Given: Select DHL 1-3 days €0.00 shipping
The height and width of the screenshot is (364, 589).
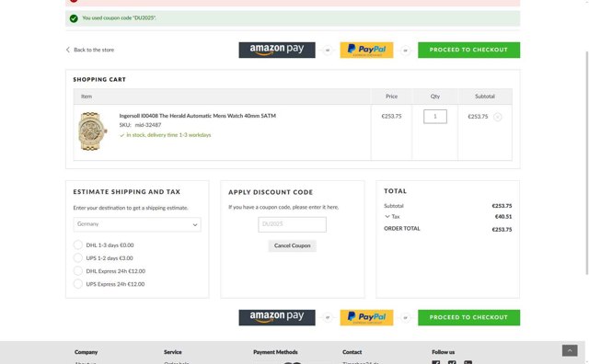Looking at the screenshot, I should point(77,245).
